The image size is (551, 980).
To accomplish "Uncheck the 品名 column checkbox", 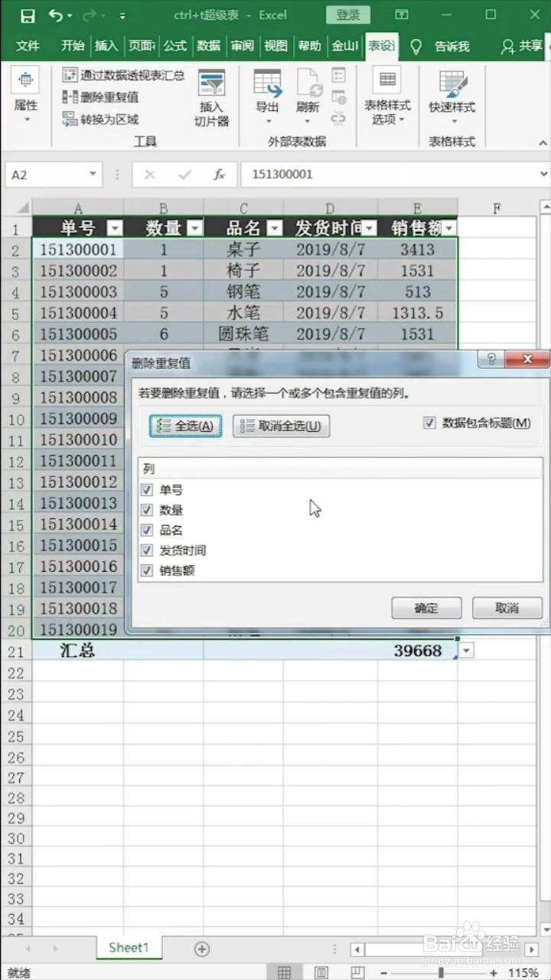I will pos(148,530).
